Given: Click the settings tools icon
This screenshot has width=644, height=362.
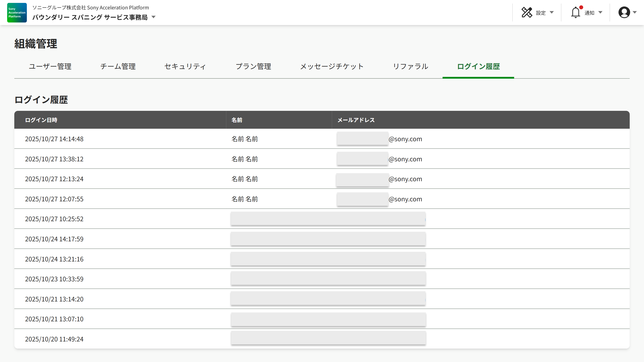Looking at the screenshot, I should pos(527,13).
